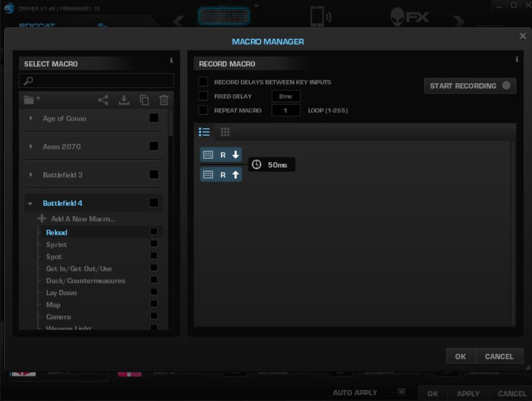The height and width of the screenshot is (401, 532).
Task: Select the Sprint macro
Action: click(56, 244)
